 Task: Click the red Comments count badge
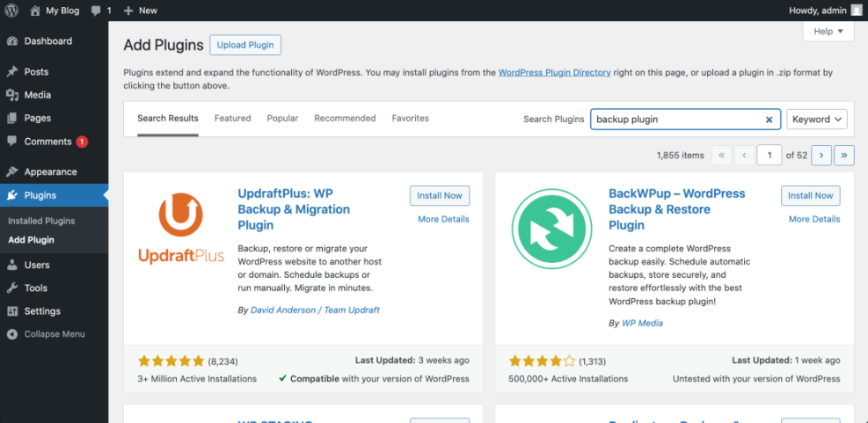(x=82, y=142)
